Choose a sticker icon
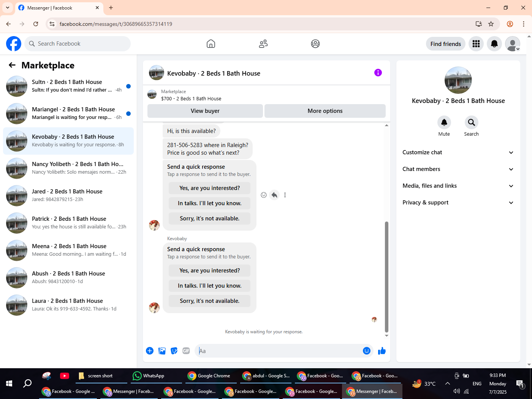Viewport: 532px width, 399px height. 174,351
